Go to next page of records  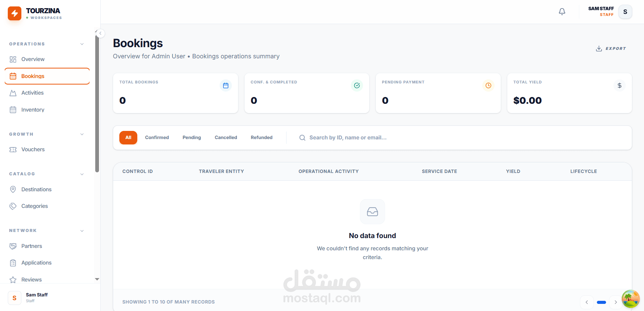click(616, 302)
